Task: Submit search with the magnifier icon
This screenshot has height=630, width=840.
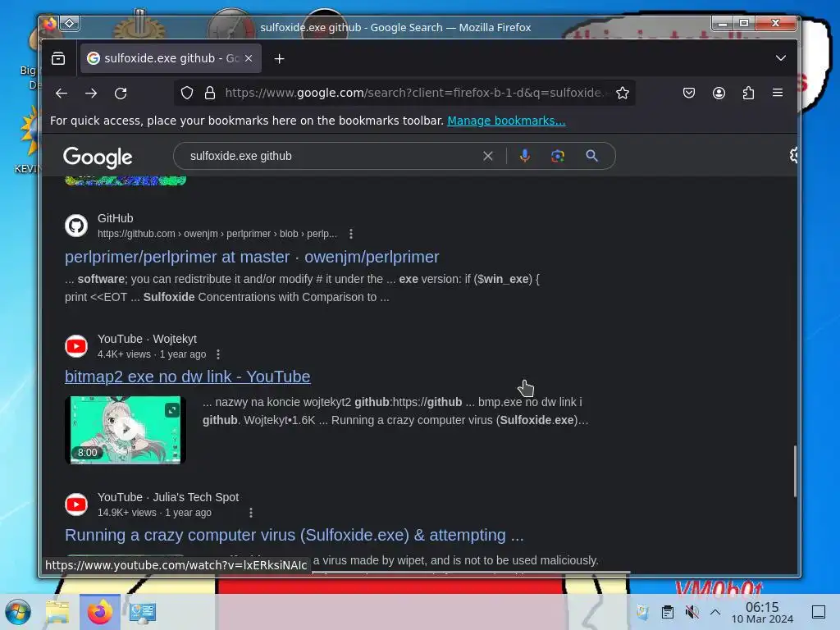Action: 591,156
